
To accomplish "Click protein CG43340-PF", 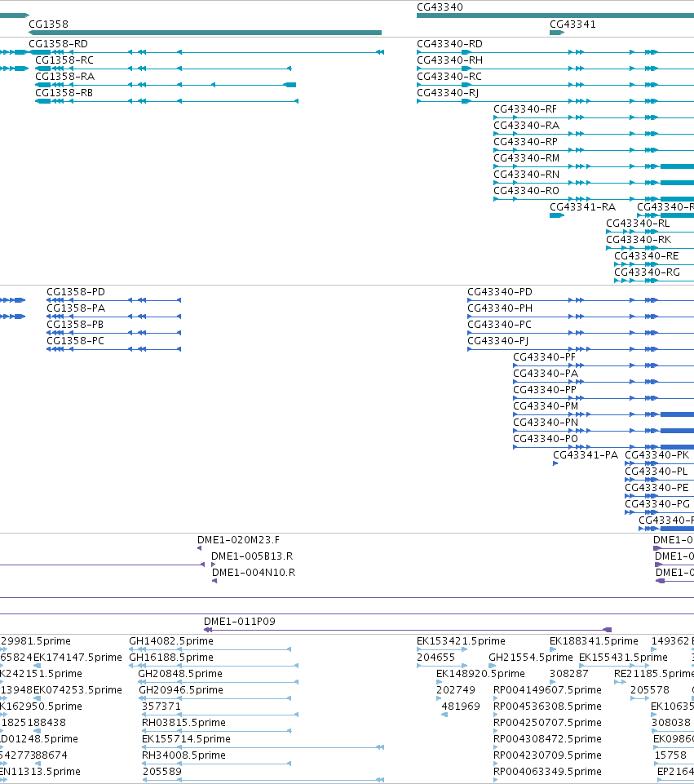I will pyautogui.click(x=545, y=357).
